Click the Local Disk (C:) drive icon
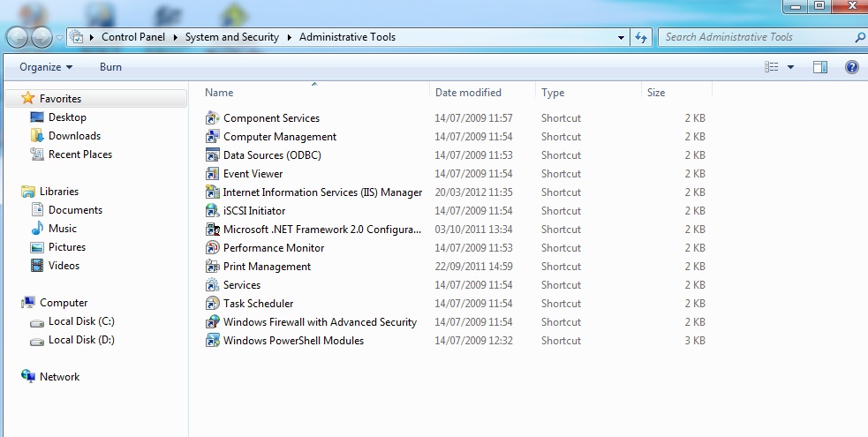 click(37, 322)
